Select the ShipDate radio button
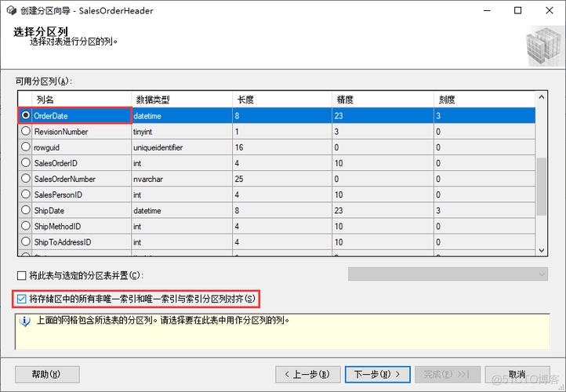The height and width of the screenshot is (392, 566). click(x=26, y=210)
